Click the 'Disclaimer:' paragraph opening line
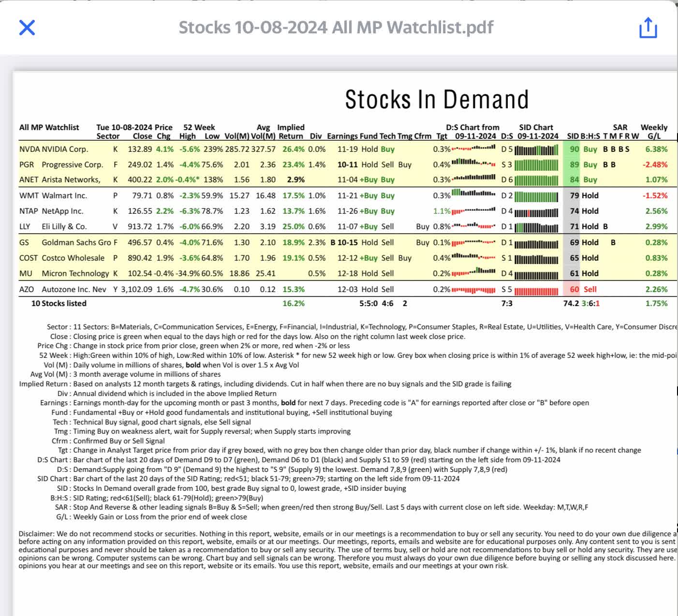The image size is (678, 616). [x=348, y=534]
